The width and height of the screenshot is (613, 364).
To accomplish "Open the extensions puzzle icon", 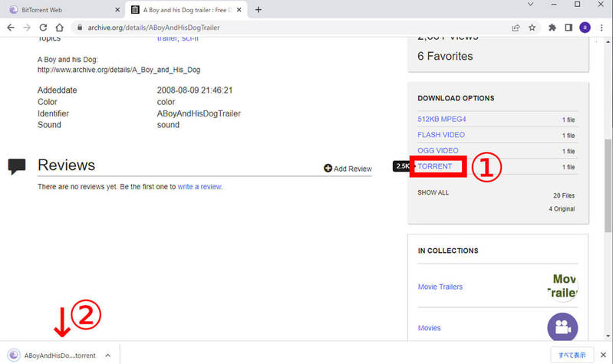I will click(x=552, y=28).
